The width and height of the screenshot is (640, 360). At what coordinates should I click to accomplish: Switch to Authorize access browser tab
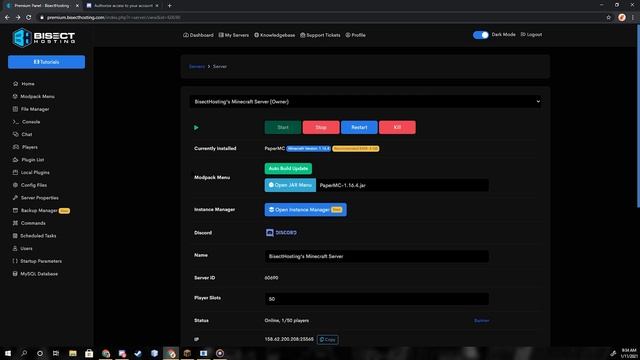click(122, 6)
